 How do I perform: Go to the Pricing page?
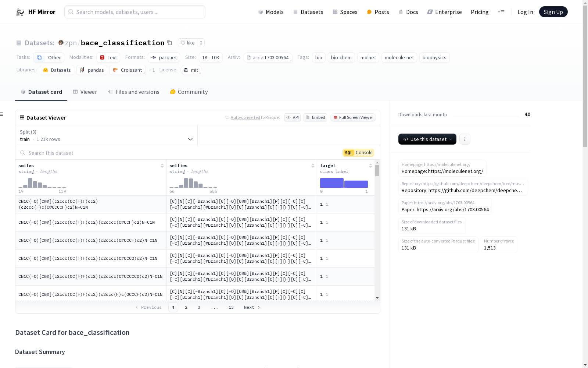pos(480,12)
